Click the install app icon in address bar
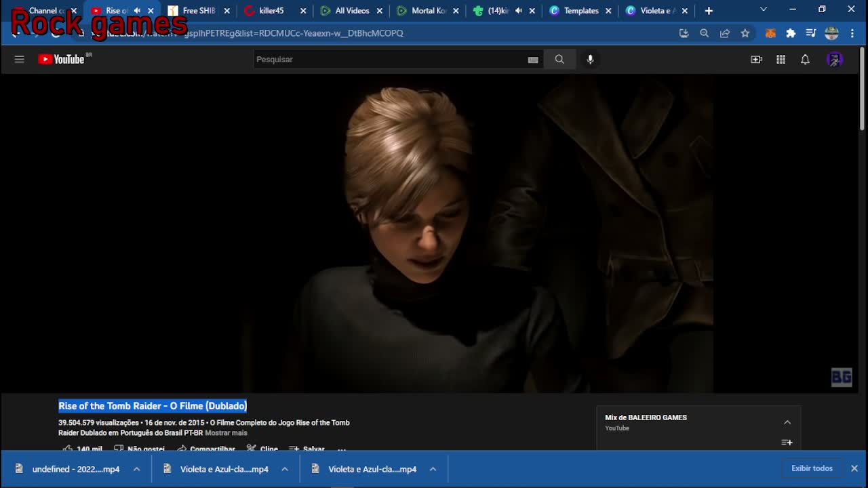Image resolution: width=868 pixels, height=488 pixels. click(684, 33)
